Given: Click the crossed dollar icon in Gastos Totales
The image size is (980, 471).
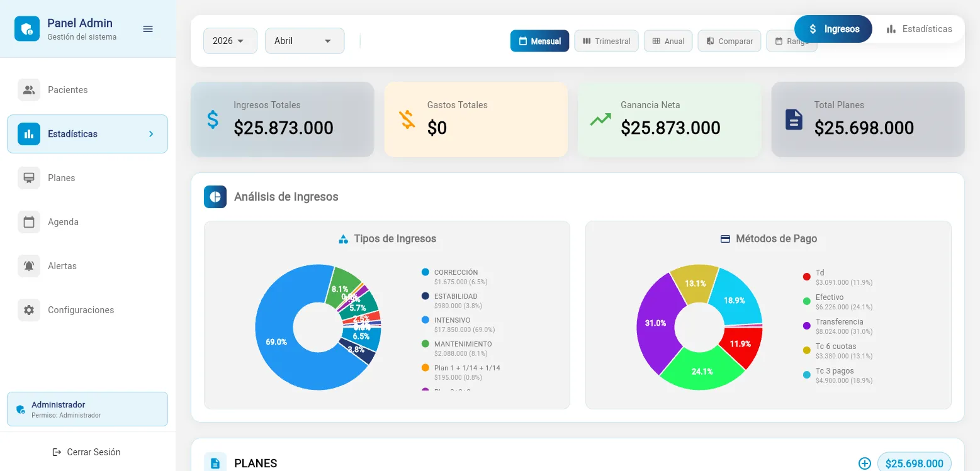Looking at the screenshot, I should (x=407, y=119).
